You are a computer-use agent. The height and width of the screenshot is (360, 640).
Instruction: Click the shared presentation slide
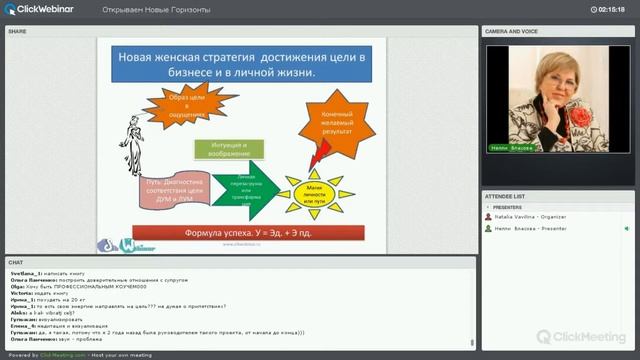pos(241,145)
